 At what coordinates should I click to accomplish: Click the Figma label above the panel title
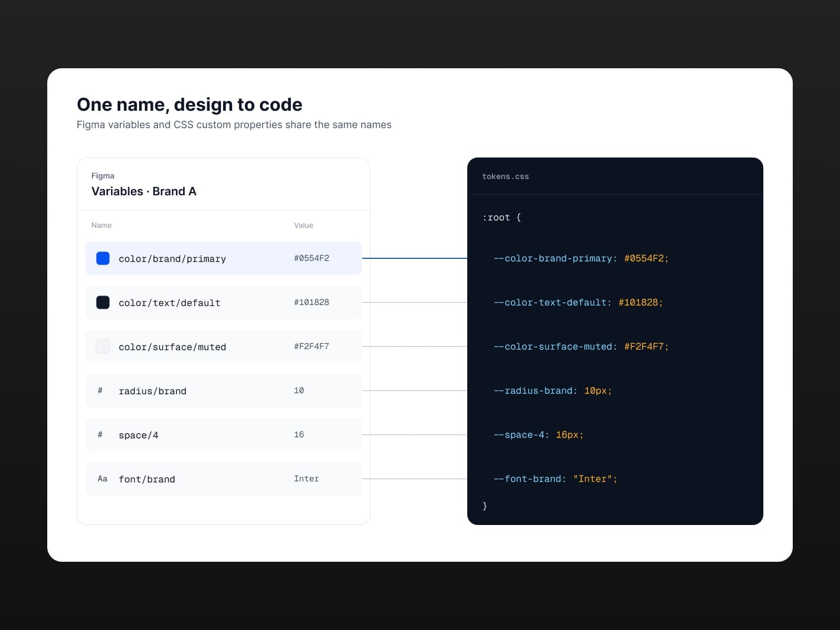(x=103, y=175)
